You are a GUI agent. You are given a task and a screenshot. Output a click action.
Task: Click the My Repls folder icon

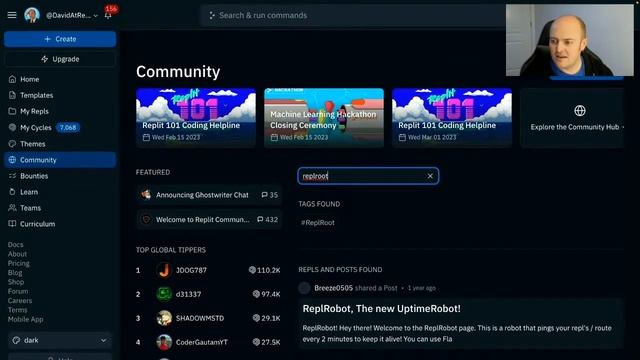[12, 111]
